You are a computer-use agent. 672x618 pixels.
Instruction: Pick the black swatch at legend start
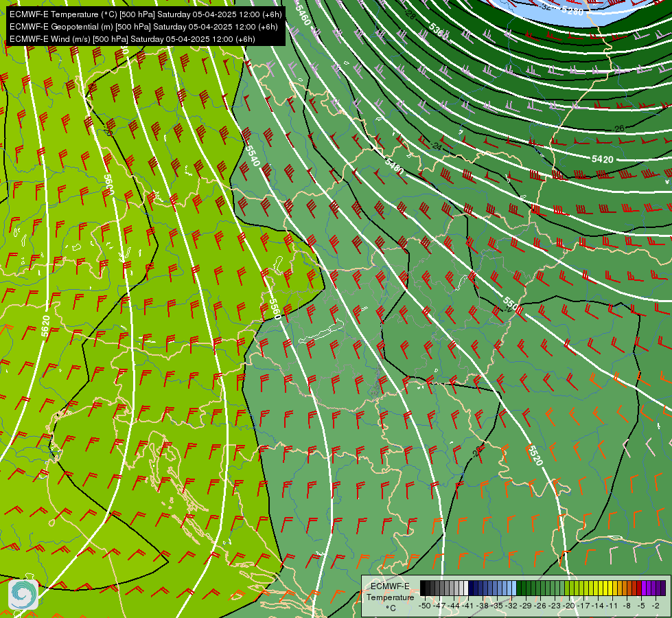coord(423,588)
